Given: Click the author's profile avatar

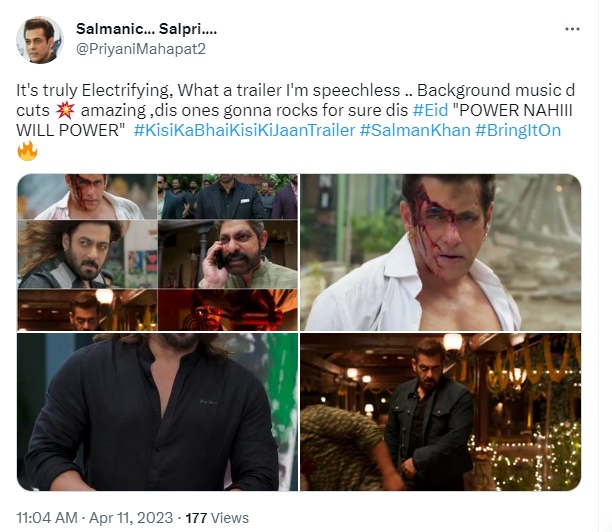Looking at the screenshot, I should click(x=41, y=40).
